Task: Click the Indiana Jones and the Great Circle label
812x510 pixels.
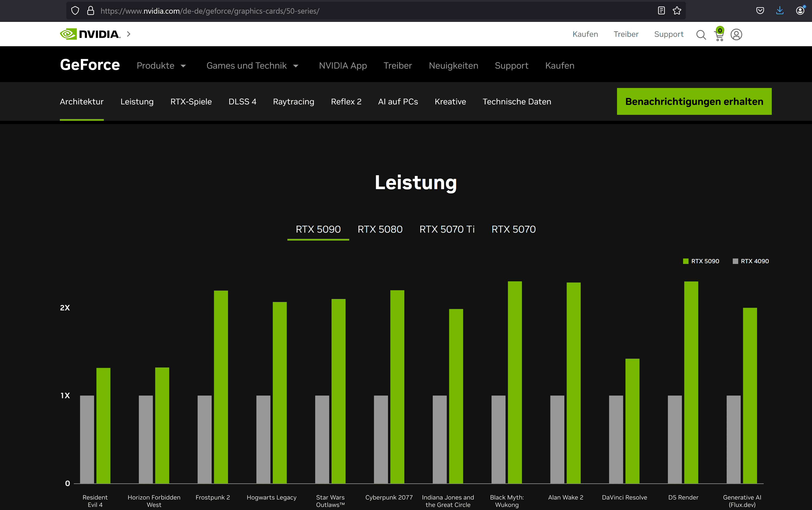Action: (x=448, y=501)
